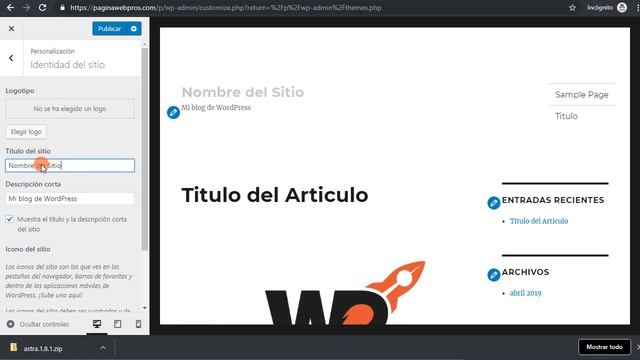View site info via padlock icon
The width and height of the screenshot is (640, 360).
(x=62, y=7)
